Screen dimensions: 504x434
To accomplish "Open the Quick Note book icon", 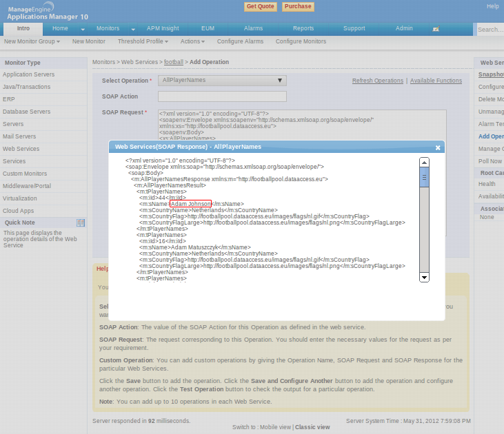I will pyautogui.click(x=81, y=223).
